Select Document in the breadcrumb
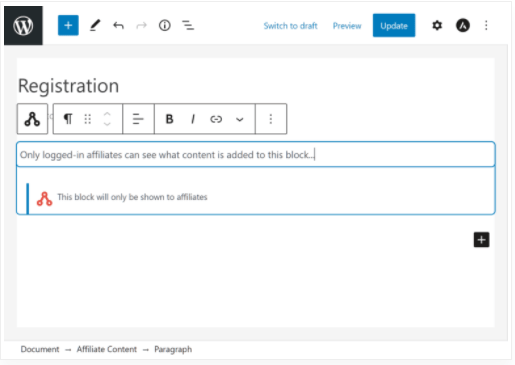This screenshot has height=365, width=515. pyautogui.click(x=40, y=349)
